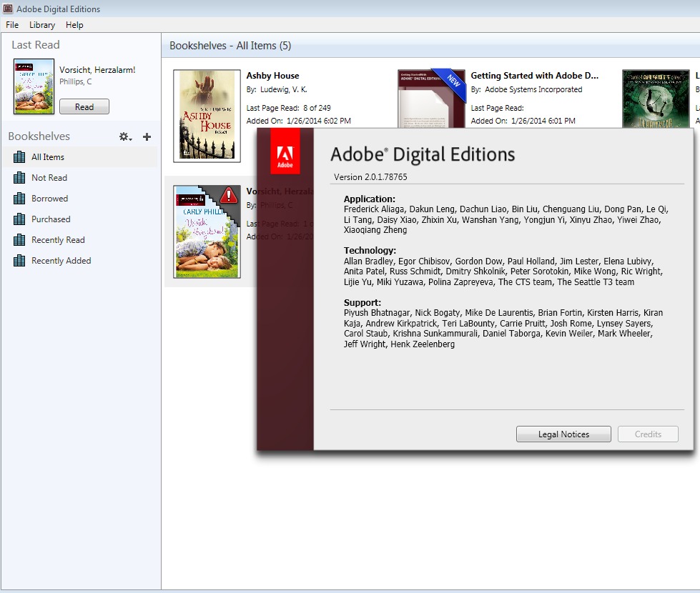Click the 'Application:' credits heading
700x593 pixels.
369,199
